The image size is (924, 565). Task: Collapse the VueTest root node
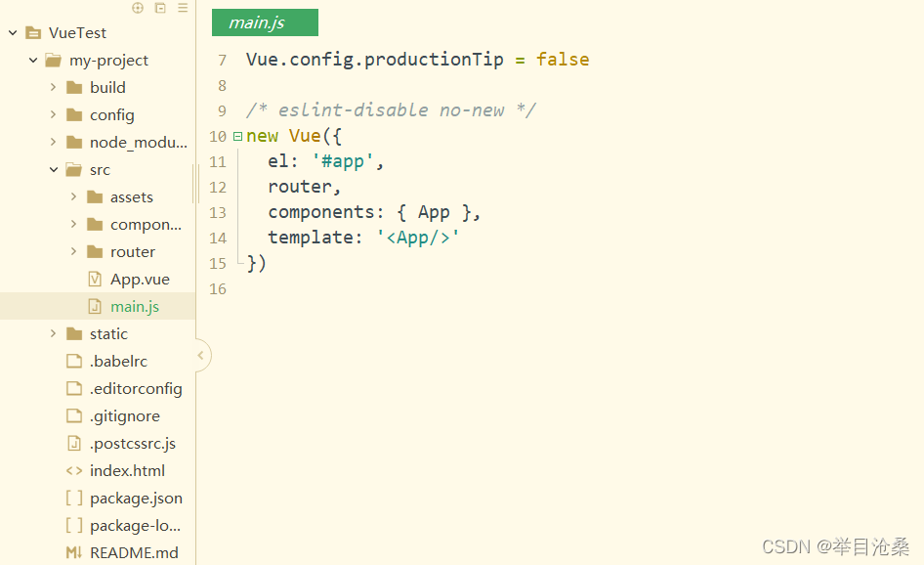pyautogui.click(x=13, y=33)
